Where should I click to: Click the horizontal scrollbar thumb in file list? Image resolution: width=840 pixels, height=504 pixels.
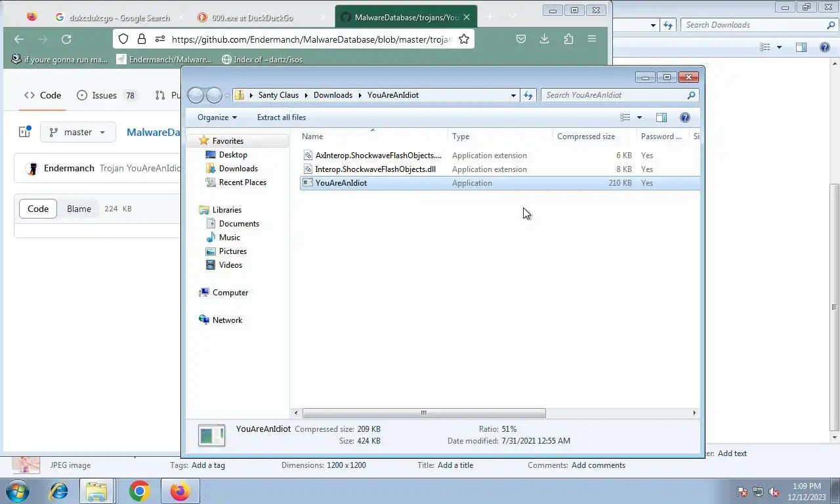424,413
